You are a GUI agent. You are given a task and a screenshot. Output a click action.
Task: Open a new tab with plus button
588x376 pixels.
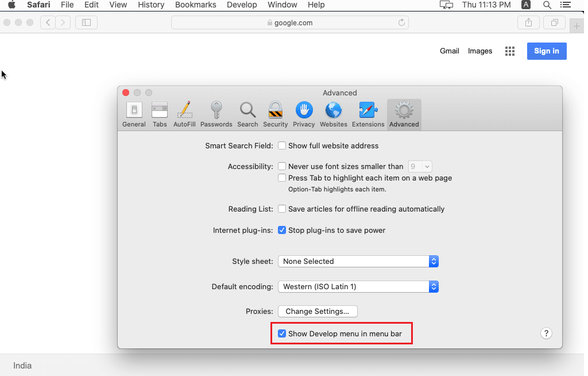(x=577, y=26)
